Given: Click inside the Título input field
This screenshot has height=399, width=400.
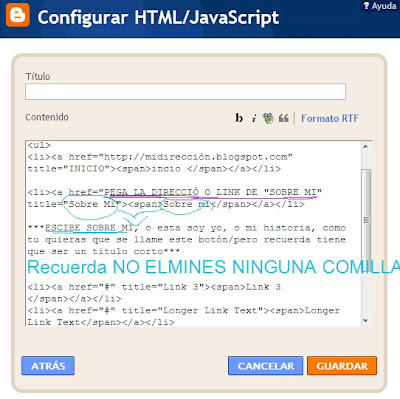Looking at the screenshot, I should (185, 92).
